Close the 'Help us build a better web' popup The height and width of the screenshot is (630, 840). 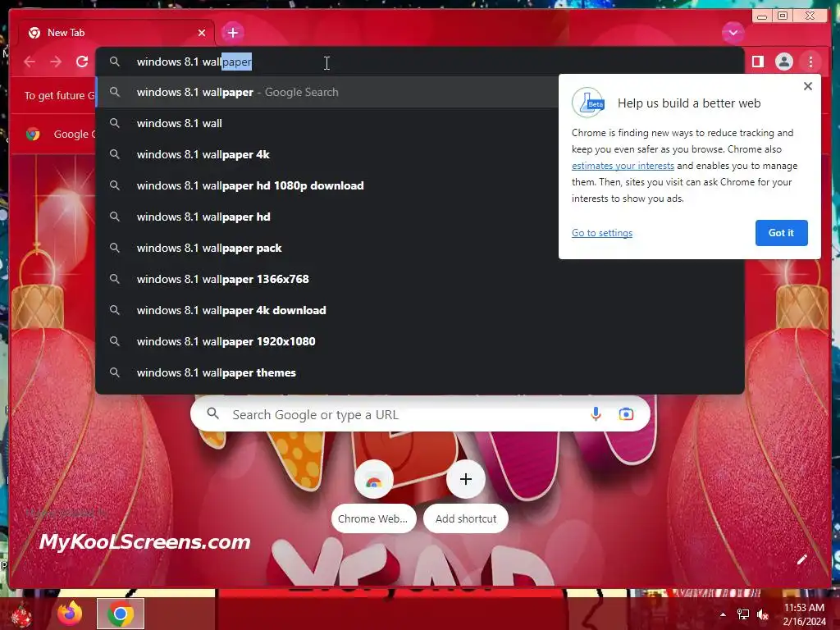coord(808,86)
